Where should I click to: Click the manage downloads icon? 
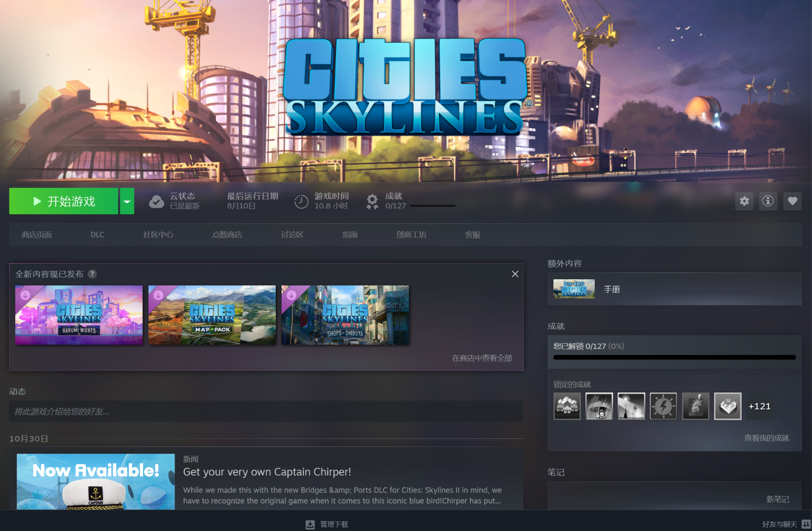tap(310, 525)
